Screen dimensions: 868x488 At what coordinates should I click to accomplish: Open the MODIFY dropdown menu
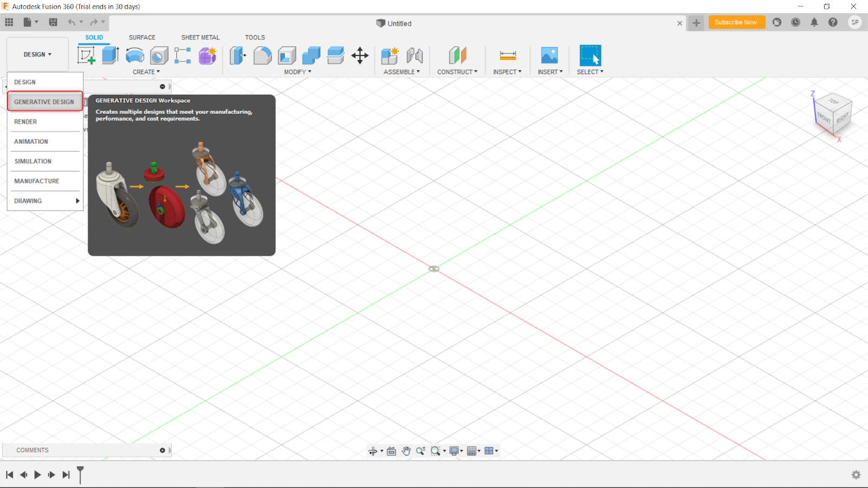(298, 72)
